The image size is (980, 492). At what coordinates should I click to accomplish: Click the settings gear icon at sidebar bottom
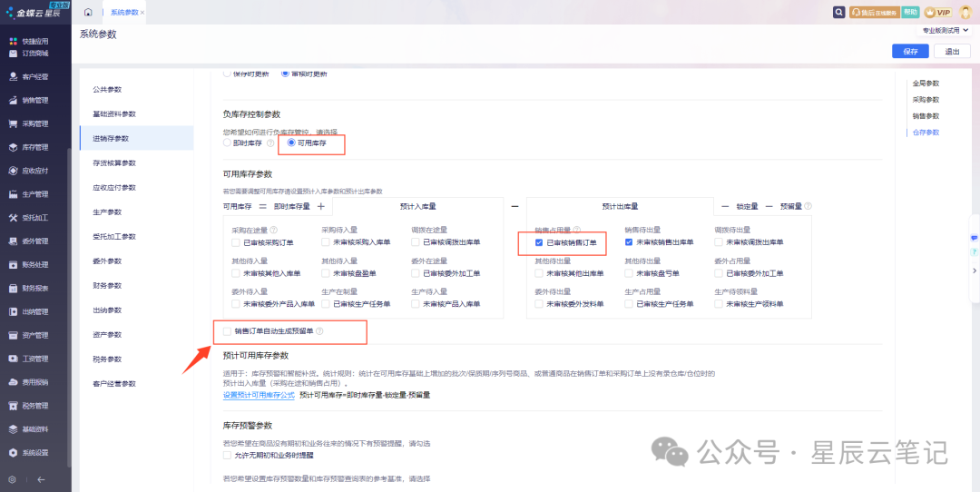tap(12, 479)
